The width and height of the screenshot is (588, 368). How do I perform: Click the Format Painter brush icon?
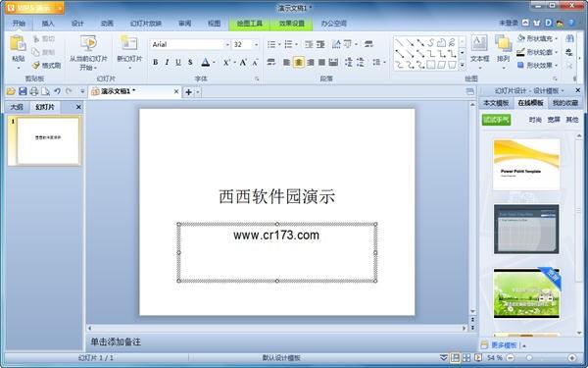[x=36, y=66]
